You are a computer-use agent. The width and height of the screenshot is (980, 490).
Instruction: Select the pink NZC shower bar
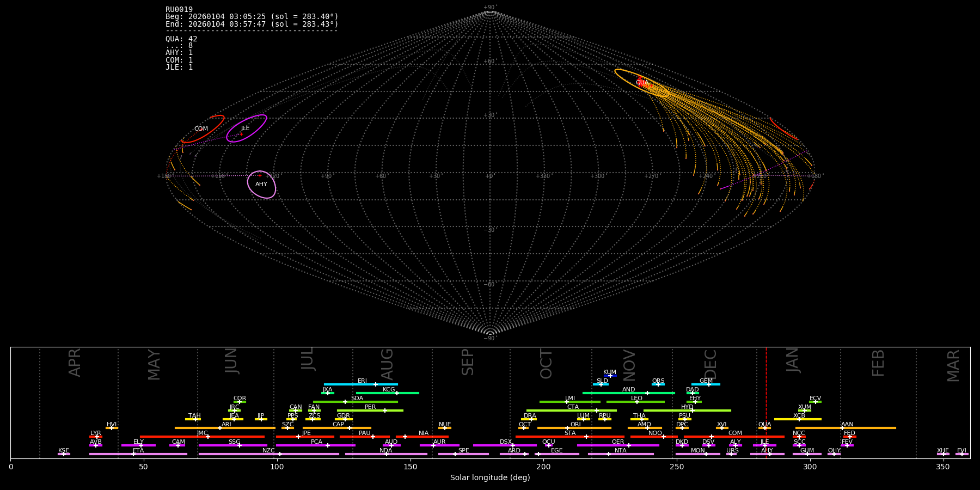pos(245,454)
